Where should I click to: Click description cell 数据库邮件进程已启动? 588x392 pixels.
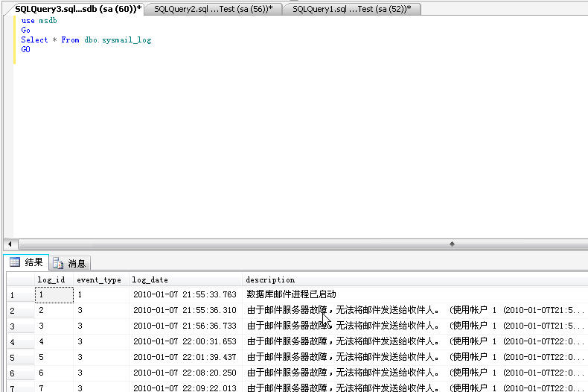coord(415,295)
